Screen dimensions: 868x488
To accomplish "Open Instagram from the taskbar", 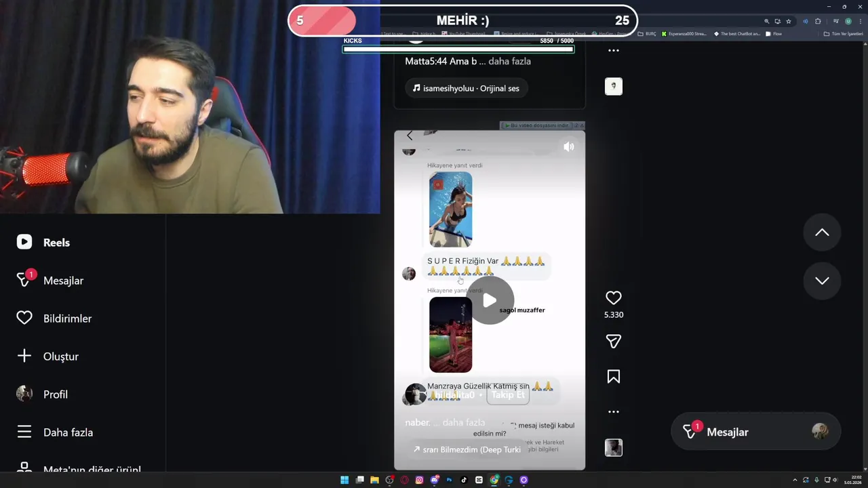I will coord(419,480).
